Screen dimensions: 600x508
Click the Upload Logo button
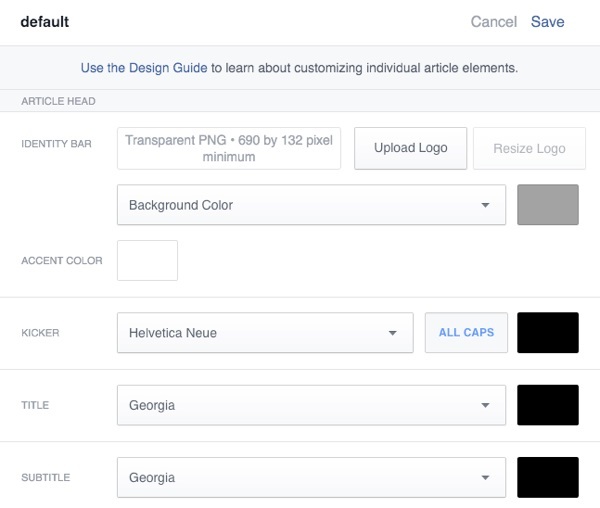tap(410, 148)
